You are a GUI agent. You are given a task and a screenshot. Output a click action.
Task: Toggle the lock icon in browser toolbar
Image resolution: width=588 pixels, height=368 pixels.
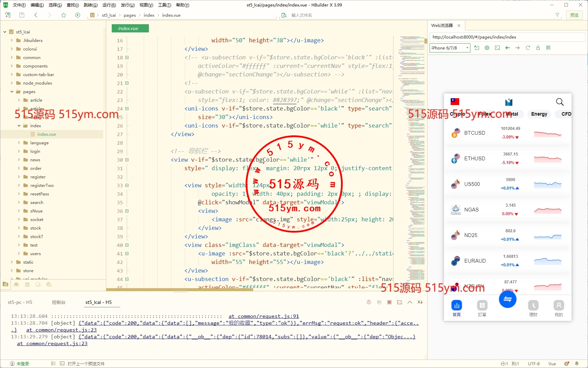(538, 48)
